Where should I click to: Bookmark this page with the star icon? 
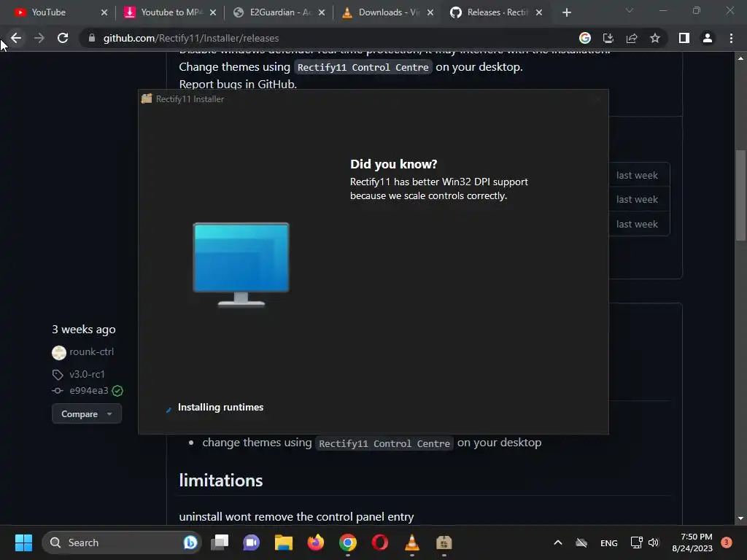(655, 38)
